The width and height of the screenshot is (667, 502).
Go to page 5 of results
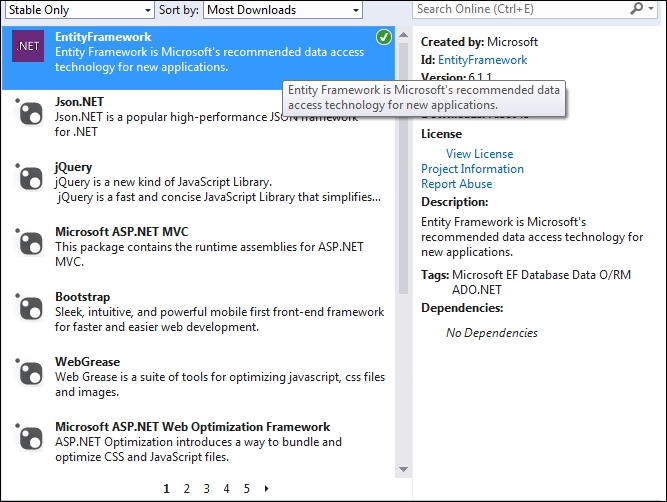click(246, 489)
